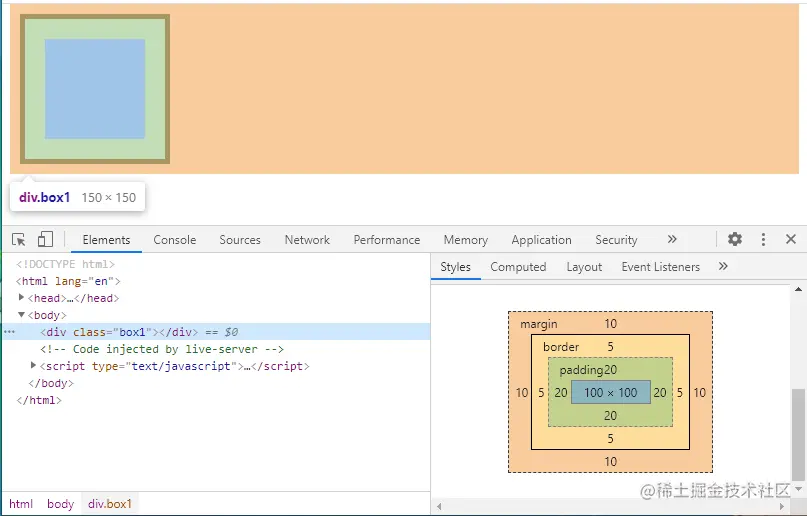Open the DevTools three-dot customize menu
This screenshot has height=516, width=807.
tap(763, 239)
